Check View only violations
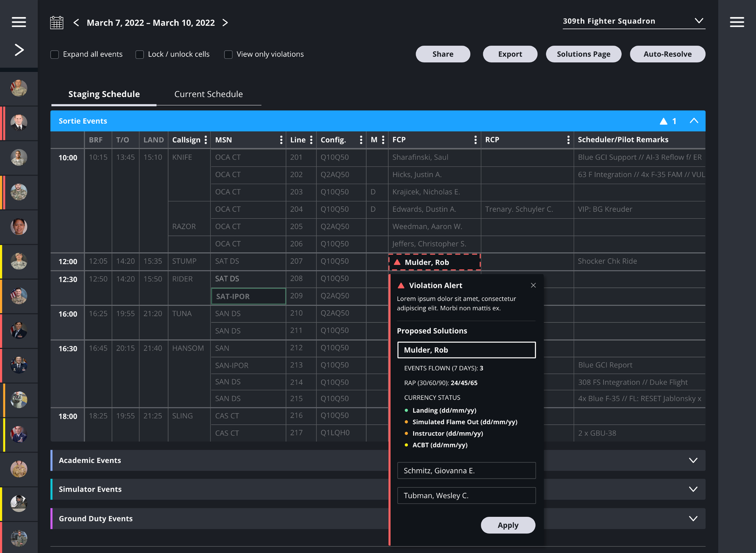Screen dimensions: 756x553 coord(228,55)
